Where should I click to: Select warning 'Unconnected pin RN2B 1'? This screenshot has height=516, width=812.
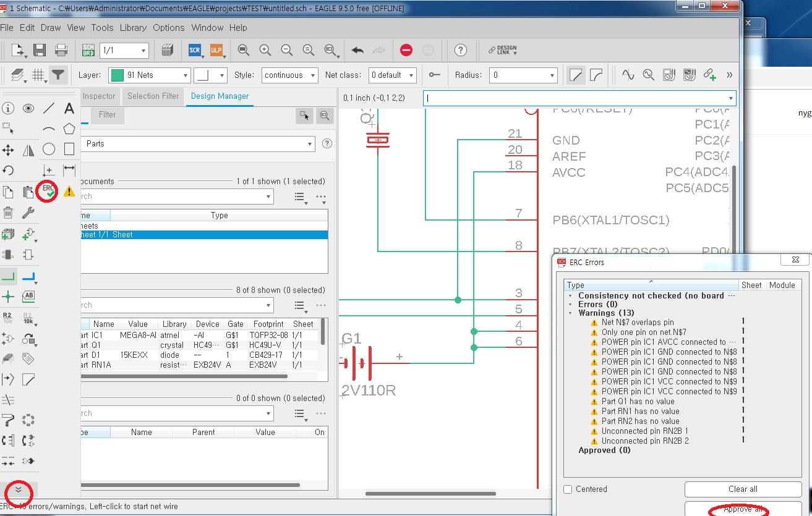pyautogui.click(x=645, y=431)
